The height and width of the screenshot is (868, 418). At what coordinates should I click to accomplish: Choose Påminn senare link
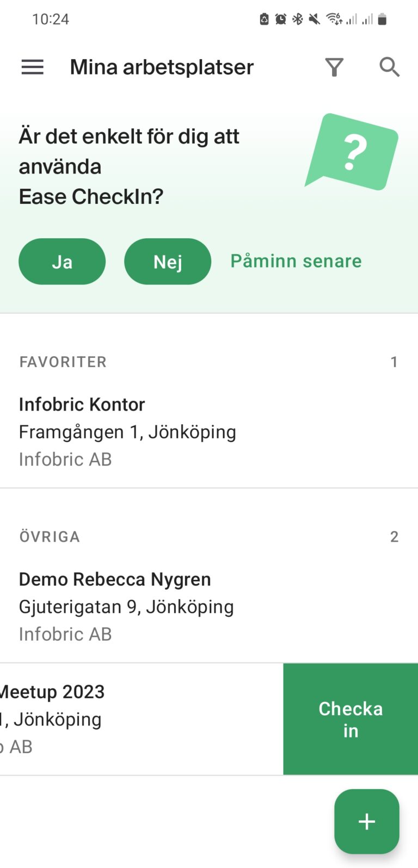point(296,261)
